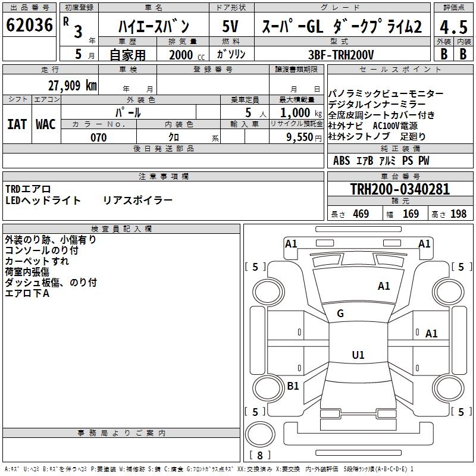Select the セールスポイント section header
Image resolution: width=476 pixels, height=476 pixels.
[x=400, y=69]
